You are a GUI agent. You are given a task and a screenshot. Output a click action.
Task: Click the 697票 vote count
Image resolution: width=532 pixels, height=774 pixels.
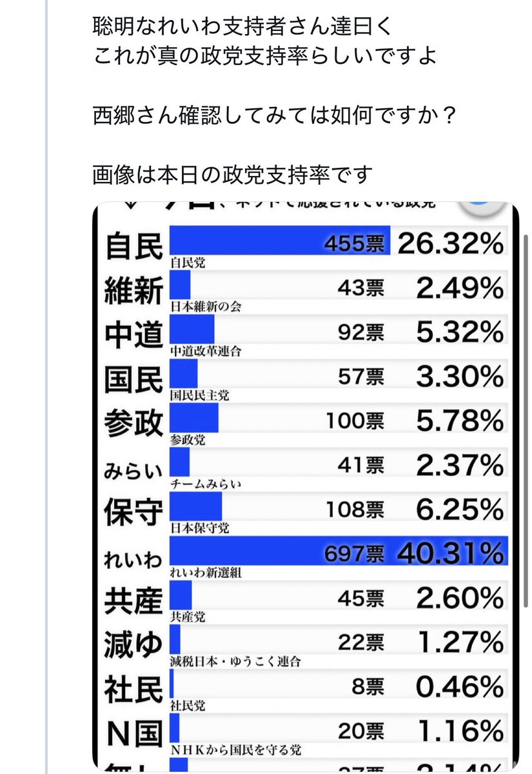[x=353, y=552]
